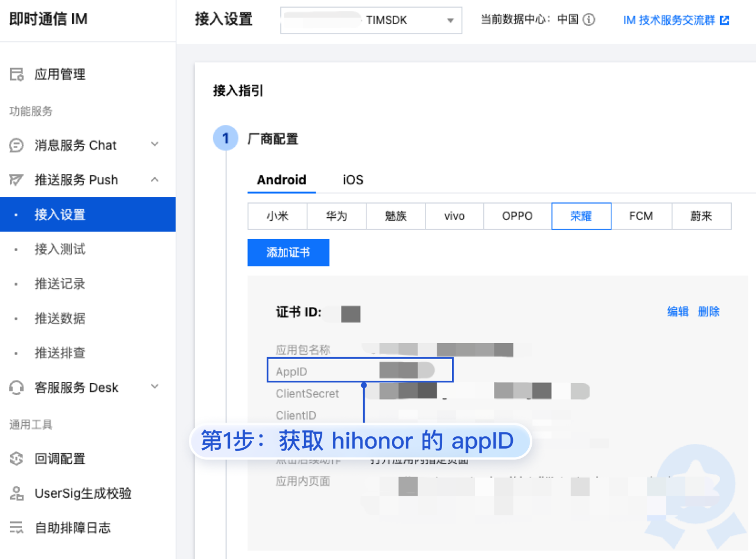Click the UserSig生成校验 icon

pyautogui.click(x=17, y=493)
